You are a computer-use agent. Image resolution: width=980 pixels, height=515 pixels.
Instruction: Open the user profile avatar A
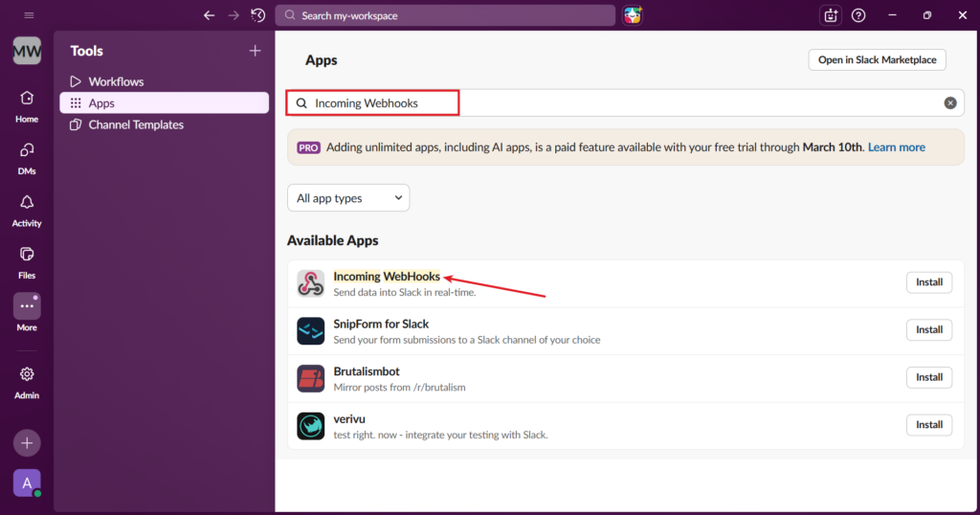(27, 483)
